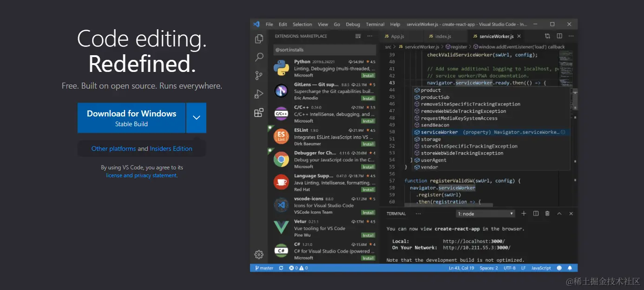Install the Python extension
This screenshot has width=644, height=290.
point(368,76)
